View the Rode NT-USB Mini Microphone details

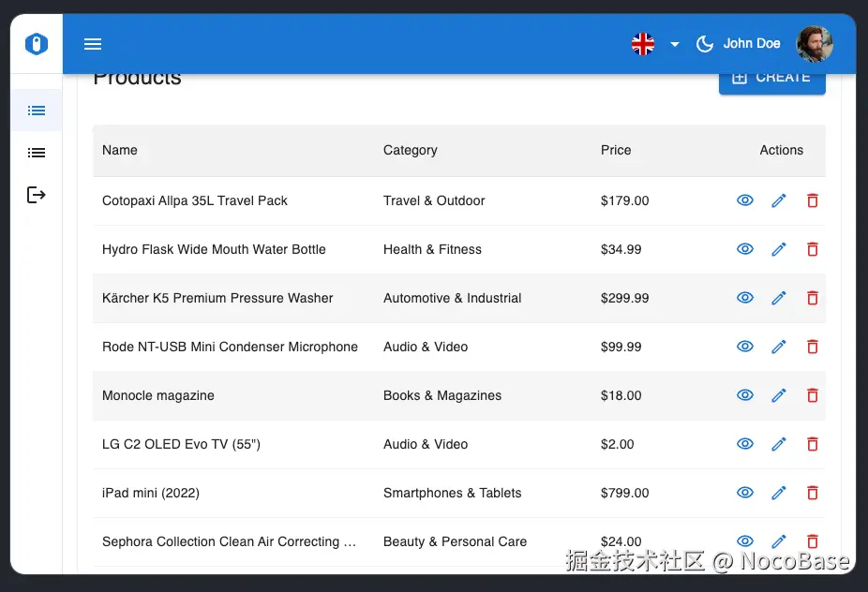745,347
